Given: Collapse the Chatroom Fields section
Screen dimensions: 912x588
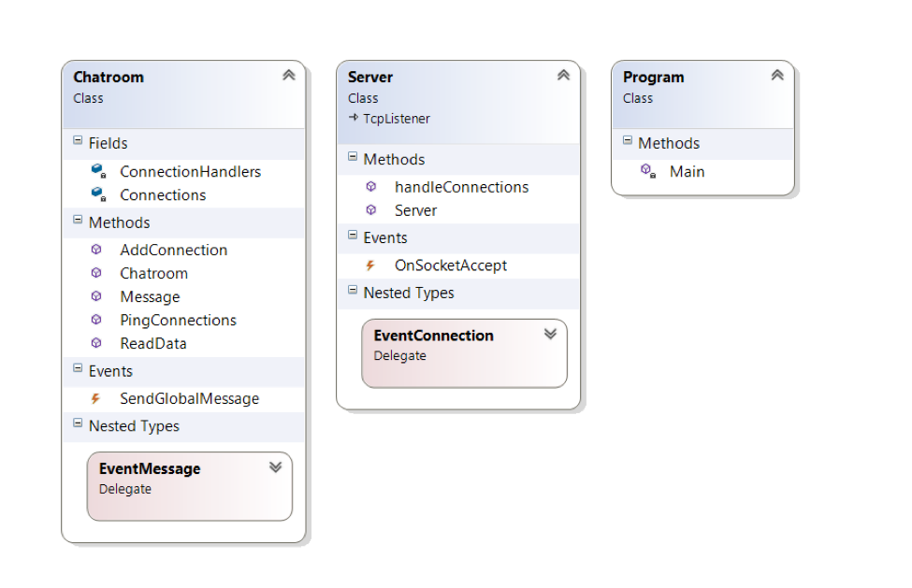Looking at the screenshot, I should 78,142.
